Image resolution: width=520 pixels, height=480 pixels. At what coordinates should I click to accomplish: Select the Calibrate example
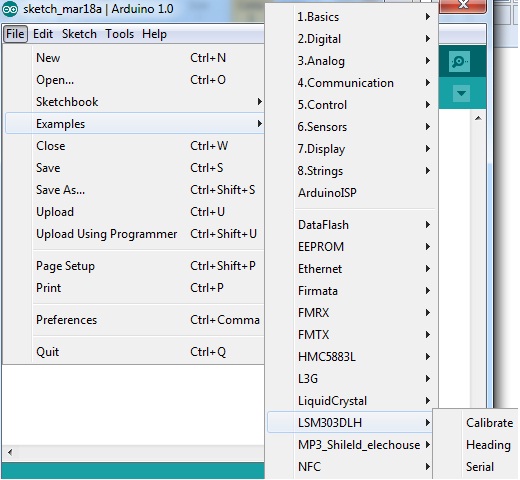[489, 423]
